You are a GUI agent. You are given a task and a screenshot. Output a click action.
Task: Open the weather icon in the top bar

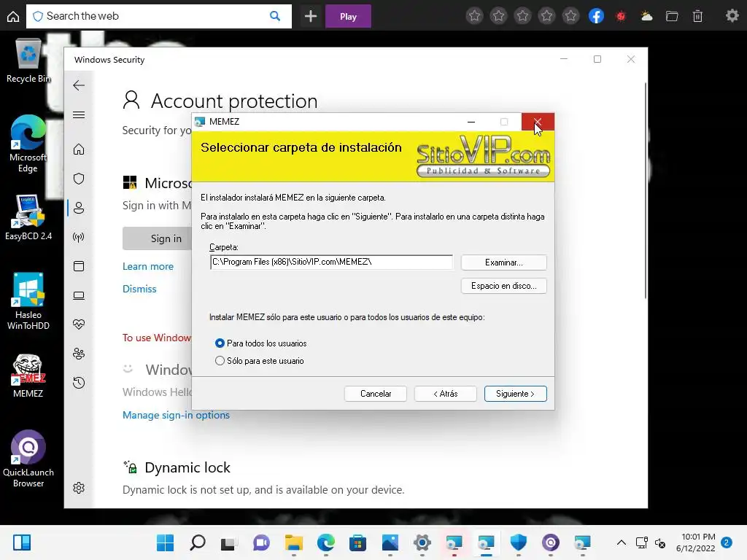(x=646, y=16)
